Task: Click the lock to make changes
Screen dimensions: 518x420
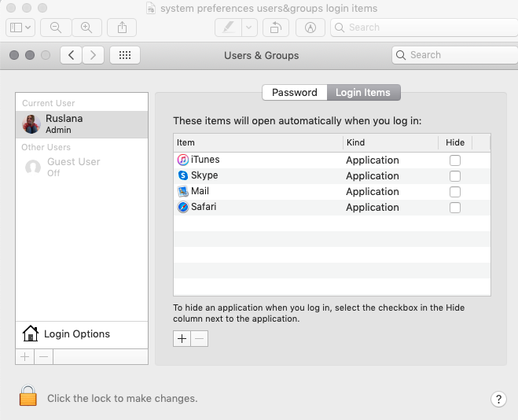Action: (x=28, y=396)
